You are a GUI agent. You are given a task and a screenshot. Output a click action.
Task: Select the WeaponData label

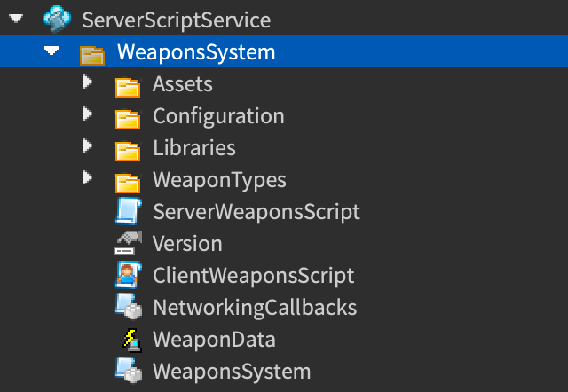[214, 340]
